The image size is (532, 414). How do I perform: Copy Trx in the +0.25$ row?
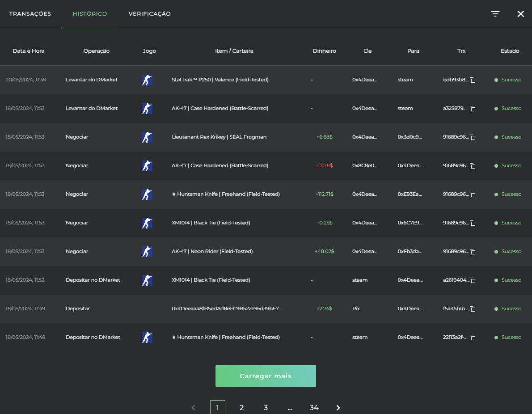[473, 223]
